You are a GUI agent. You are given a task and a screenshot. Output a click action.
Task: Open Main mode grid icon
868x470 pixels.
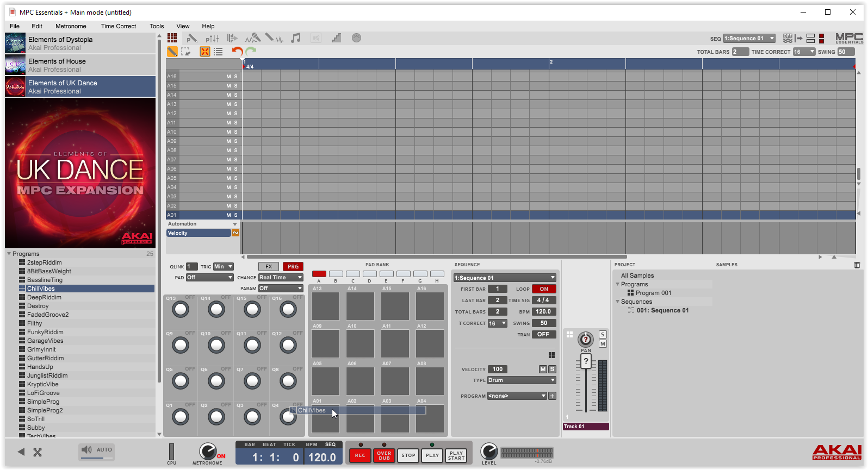click(172, 37)
